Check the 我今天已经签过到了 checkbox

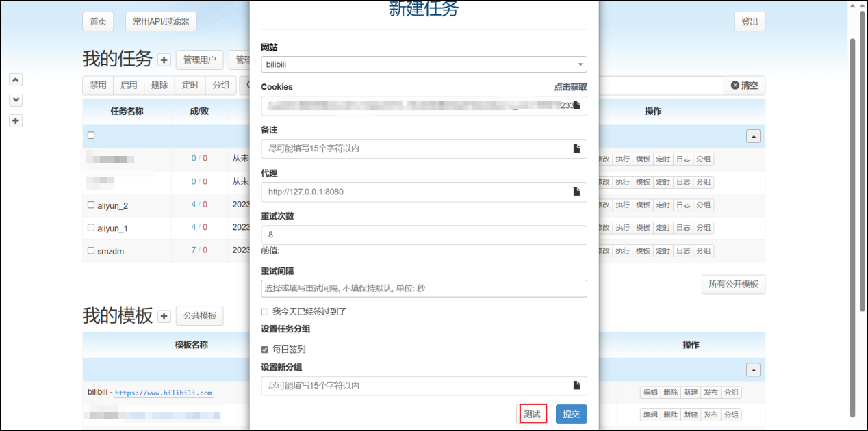click(265, 311)
